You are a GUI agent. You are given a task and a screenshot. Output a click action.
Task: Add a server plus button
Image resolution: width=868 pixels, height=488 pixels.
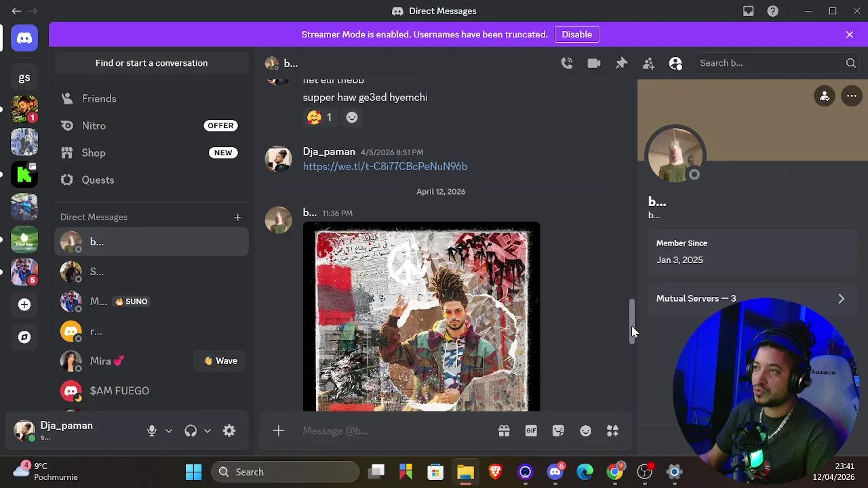pyautogui.click(x=24, y=304)
